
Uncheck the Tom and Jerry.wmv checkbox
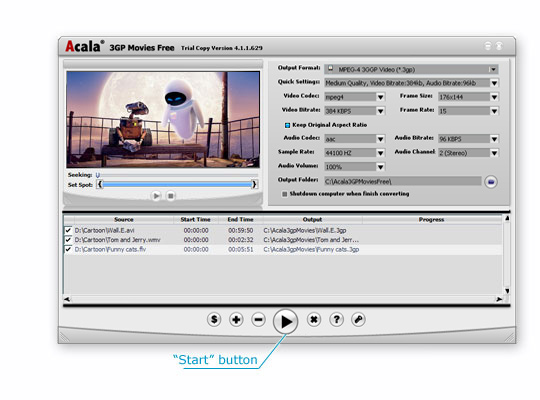tap(68, 240)
